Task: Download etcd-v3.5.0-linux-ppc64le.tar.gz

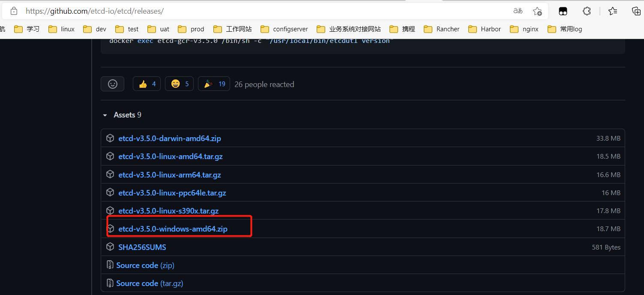Action: pyautogui.click(x=172, y=193)
